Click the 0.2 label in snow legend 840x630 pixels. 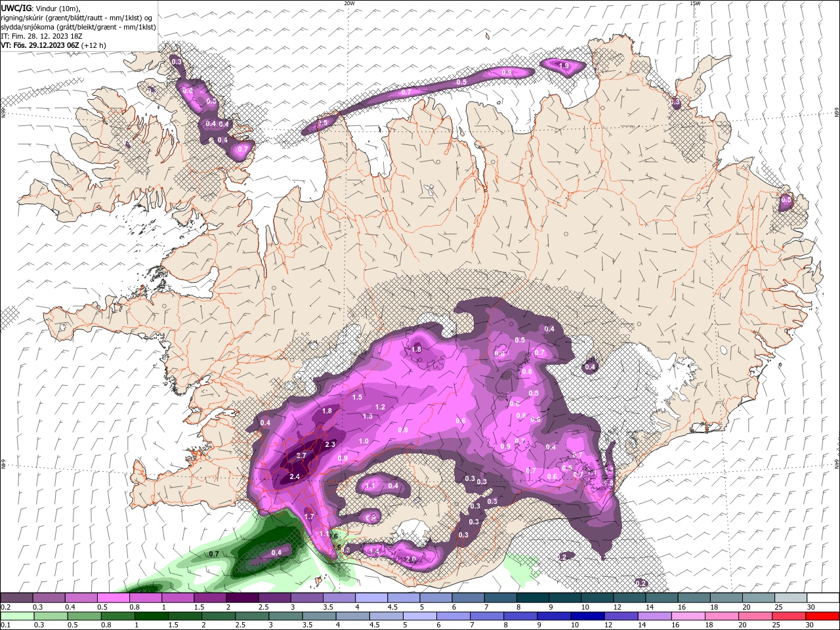tap(5, 607)
